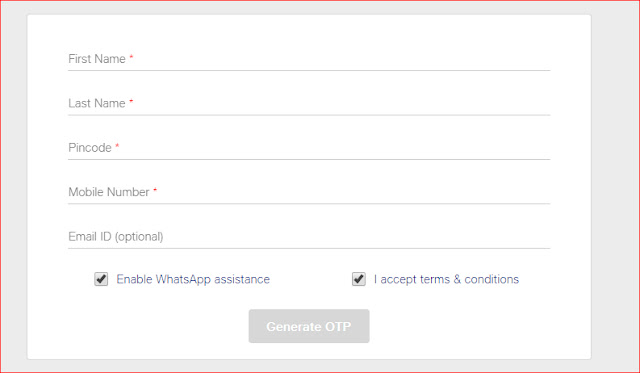Viewport: 640px width, 373px height.
Task: Click the Last Name placeholder label
Action: 97,103
